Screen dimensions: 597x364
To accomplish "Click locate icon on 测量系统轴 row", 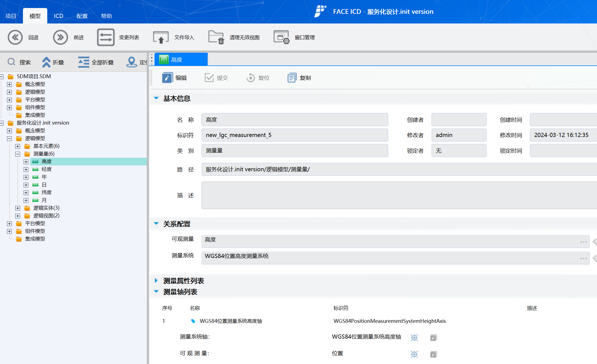I will [414, 337].
